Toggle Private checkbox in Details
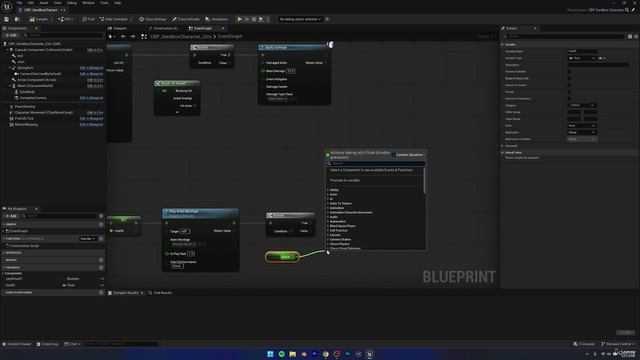The image size is (640, 360). pos(569,92)
